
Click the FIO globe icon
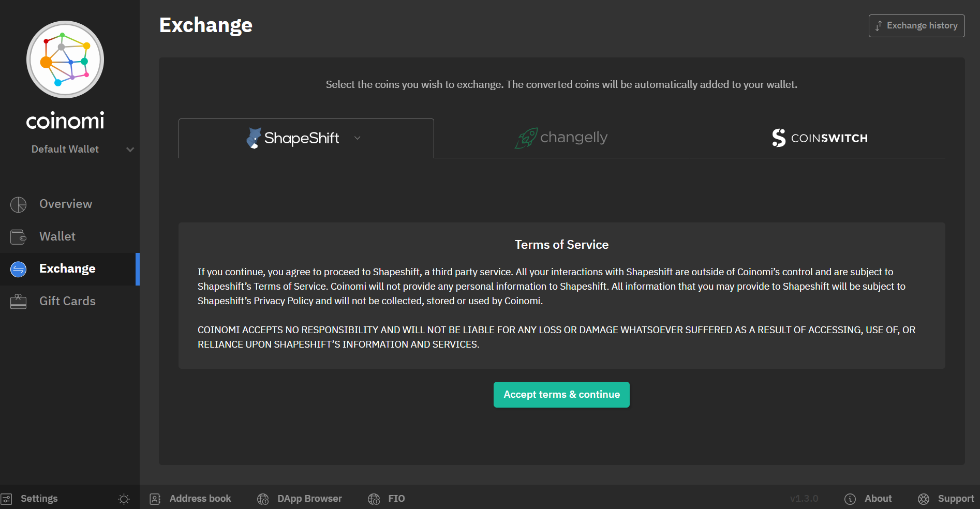point(374,499)
